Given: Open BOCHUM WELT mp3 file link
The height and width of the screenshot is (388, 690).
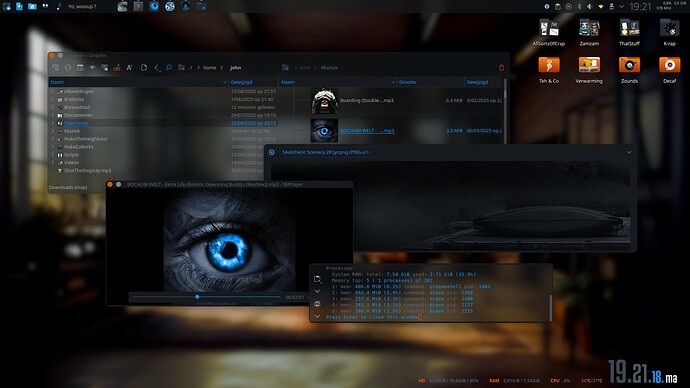Looking at the screenshot, I should tap(367, 131).
